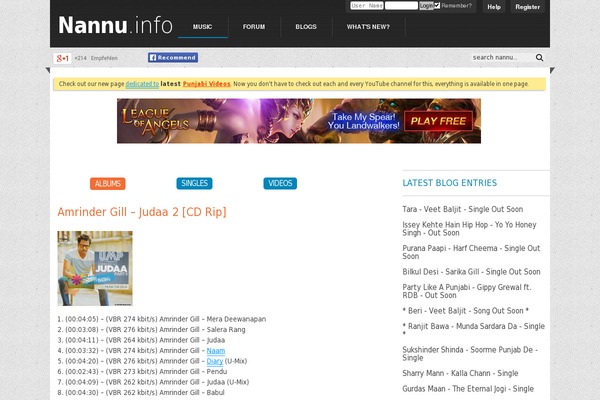Open Purana Paapi - Harf Cheema entry

471,252
